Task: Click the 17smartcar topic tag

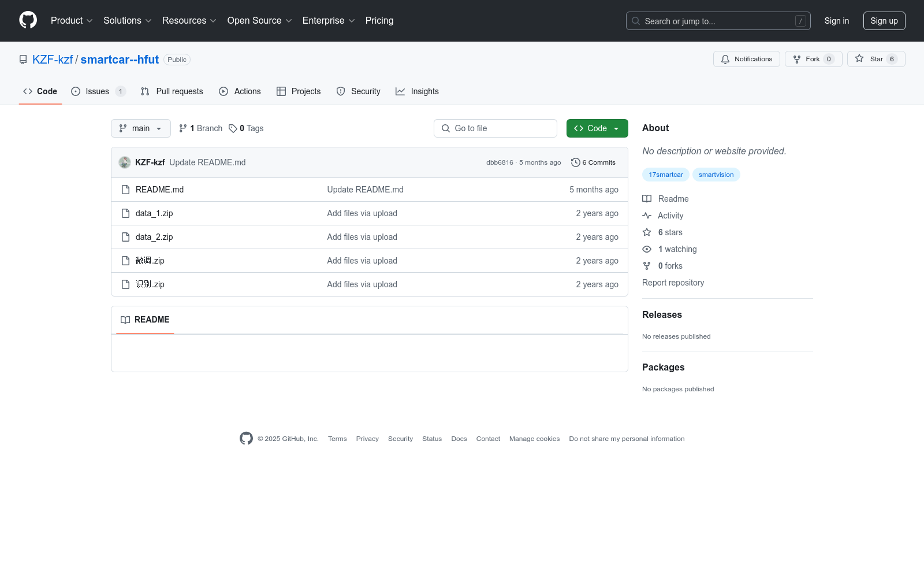Action: [x=666, y=175]
